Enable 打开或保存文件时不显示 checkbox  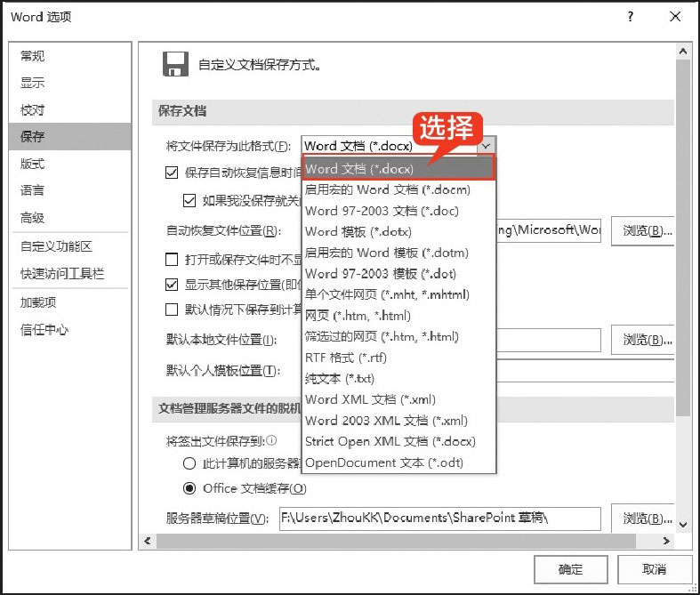click(172, 260)
